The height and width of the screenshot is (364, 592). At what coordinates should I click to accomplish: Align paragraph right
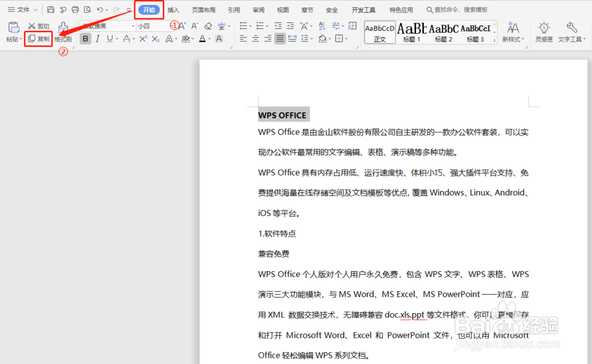[x=268, y=38]
